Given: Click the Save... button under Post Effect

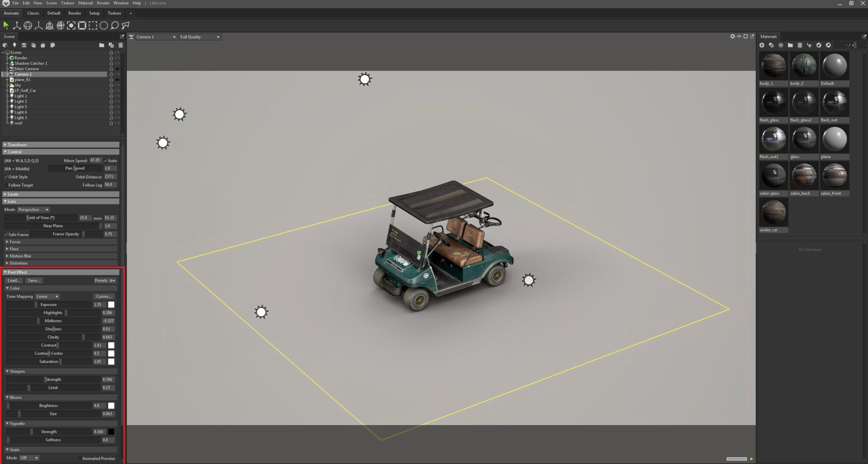Looking at the screenshot, I should point(33,280).
